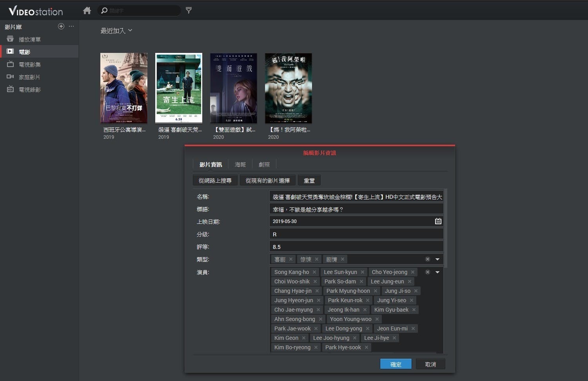Remove the 喜劇 genre tag
Image resolution: width=588 pixels, height=381 pixels.
coord(291,259)
